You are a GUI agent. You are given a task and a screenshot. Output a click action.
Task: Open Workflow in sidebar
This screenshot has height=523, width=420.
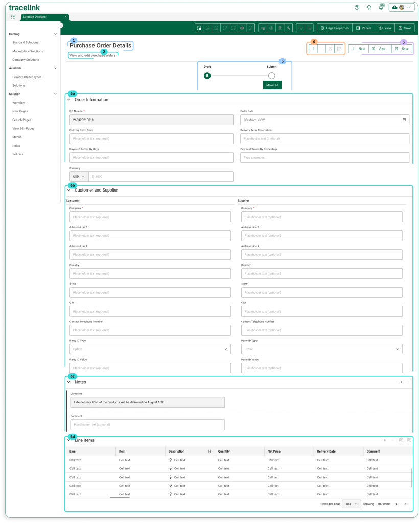(x=19, y=103)
